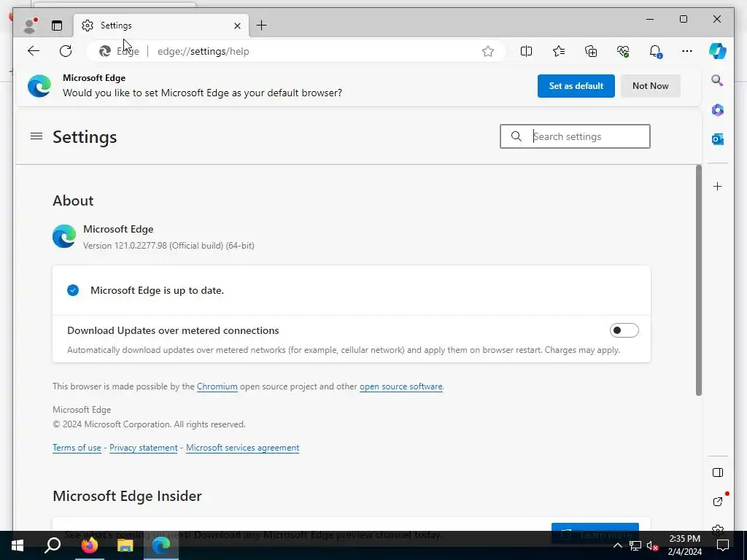The height and width of the screenshot is (560, 747).
Task: Open link in new window sidebar icon
Action: click(x=718, y=502)
